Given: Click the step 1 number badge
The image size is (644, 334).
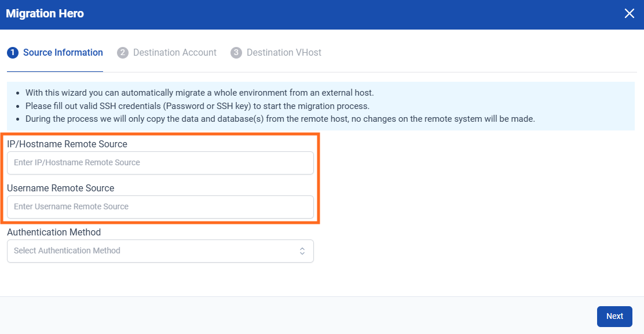Looking at the screenshot, I should [13, 53].
